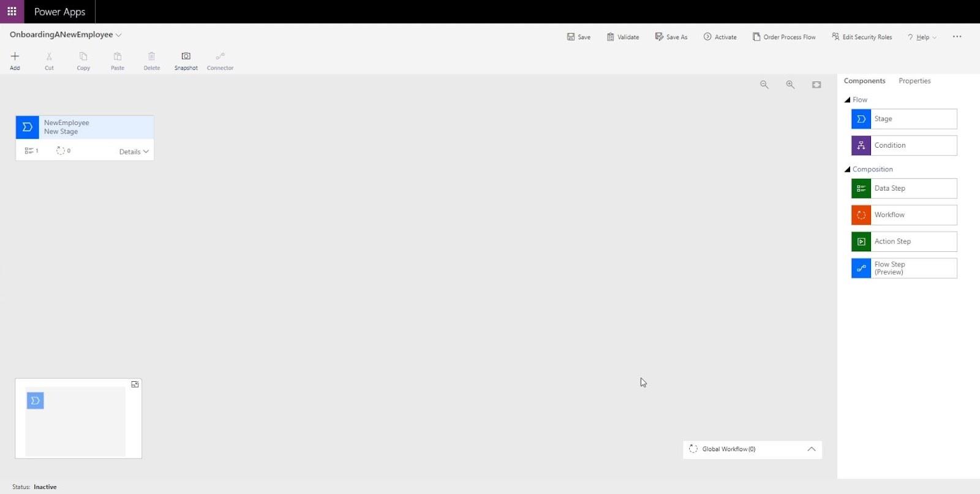The width and height of the screenshot is (980, 494).
Task: Click the NewEmployee stage chevron icon
Action: pos(27,127)
